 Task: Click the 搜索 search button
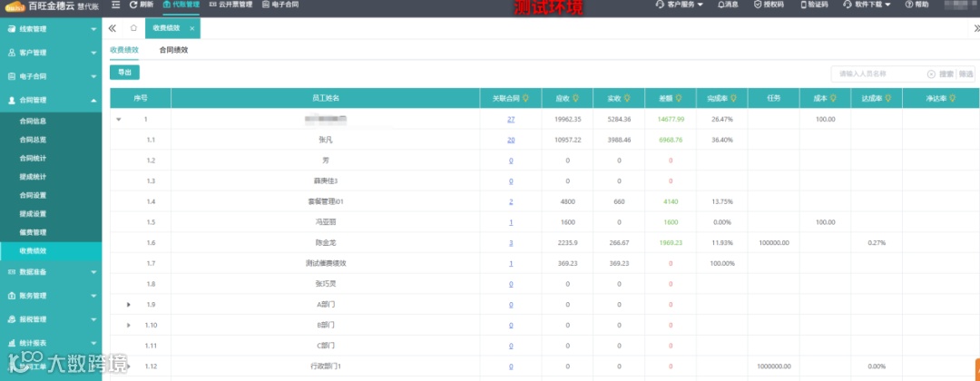coord(946,73)
